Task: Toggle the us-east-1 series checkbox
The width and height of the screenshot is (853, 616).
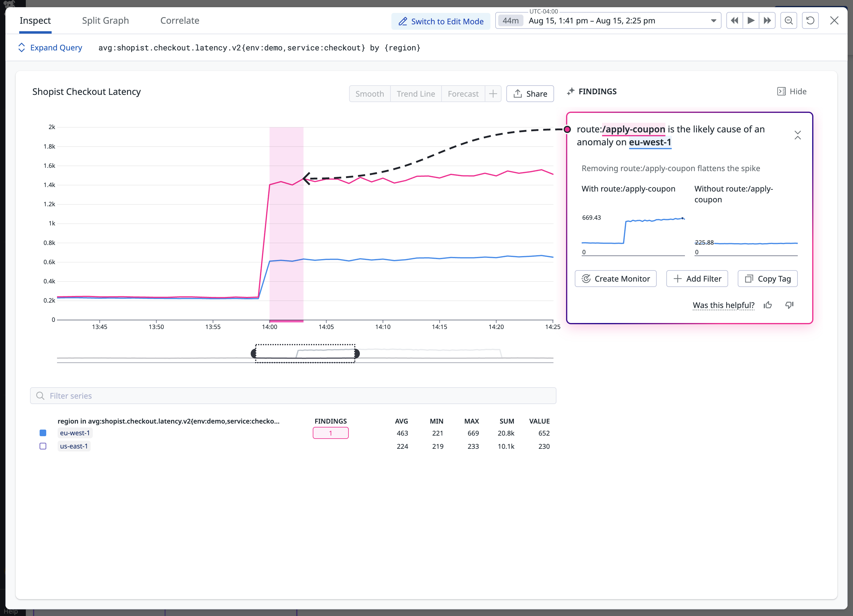Action: click(43, 446)
